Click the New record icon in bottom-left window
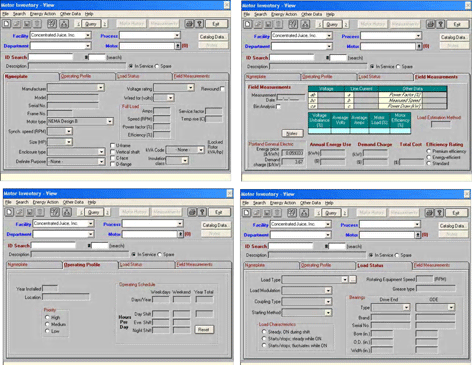This screenshot has width=472, height=365. point(9,212)
